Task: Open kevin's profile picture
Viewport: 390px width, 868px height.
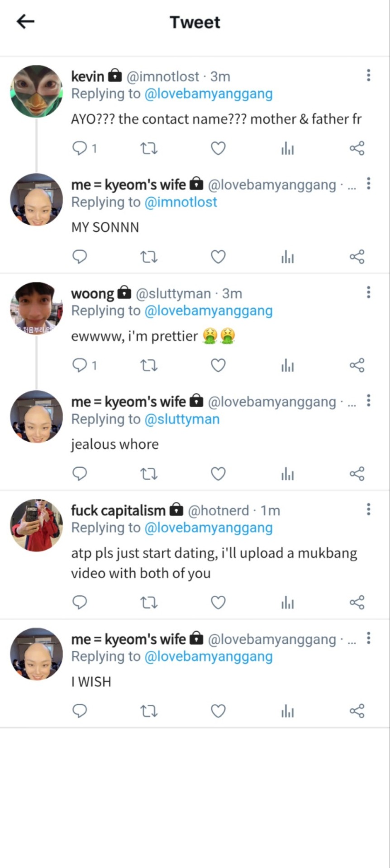Action: click(37, 91)
